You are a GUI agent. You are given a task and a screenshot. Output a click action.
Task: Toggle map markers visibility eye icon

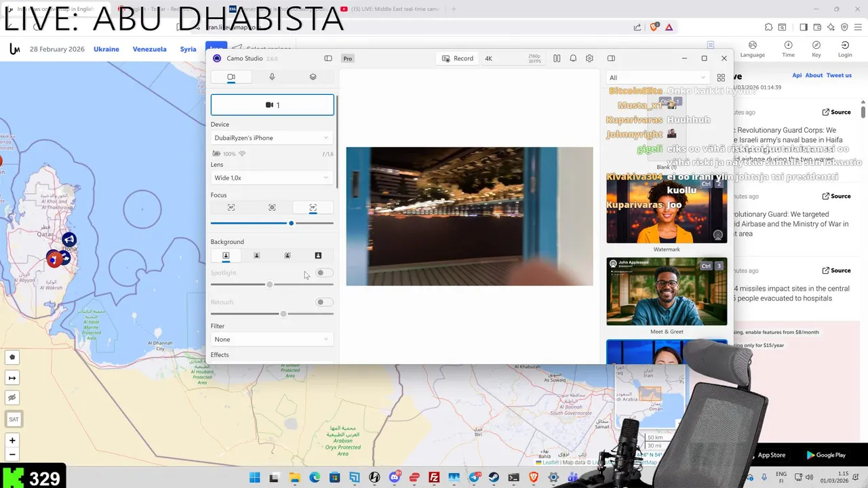[x=12, y=398]
